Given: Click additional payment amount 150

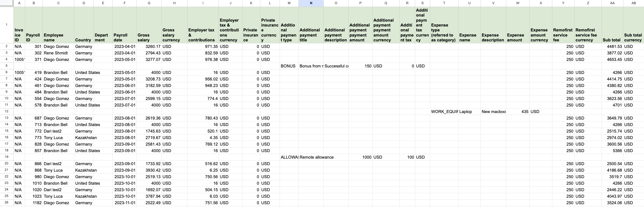Looking at the screenshot, I should point(360,66).
